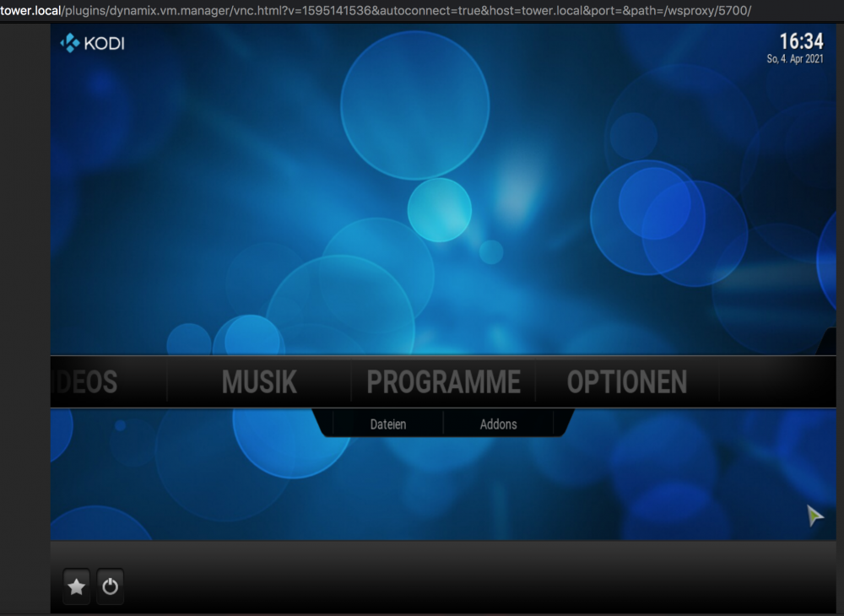Open the Addons submenu entry
The height and width of the screenshot is (616, 844).
coord(499,424)
